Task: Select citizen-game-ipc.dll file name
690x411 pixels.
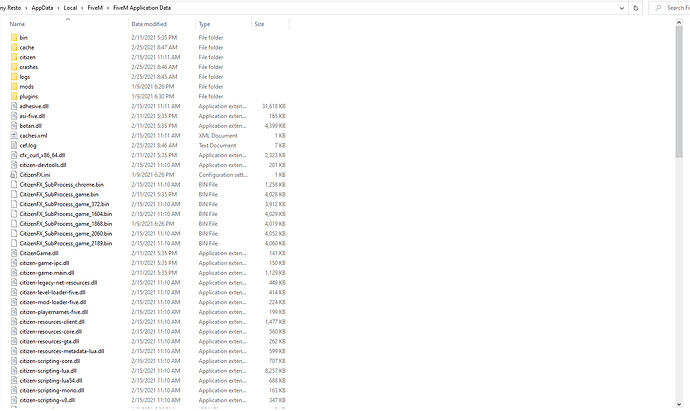Action: pyautogui.click(x=44, y=263)
